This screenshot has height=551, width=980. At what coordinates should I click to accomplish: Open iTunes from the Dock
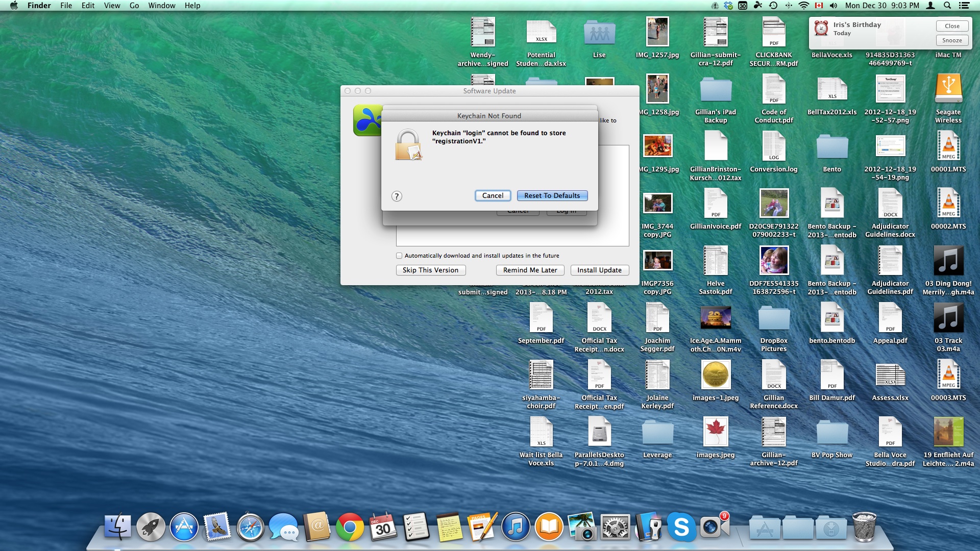pyautogui.click(x=516, y=528)
